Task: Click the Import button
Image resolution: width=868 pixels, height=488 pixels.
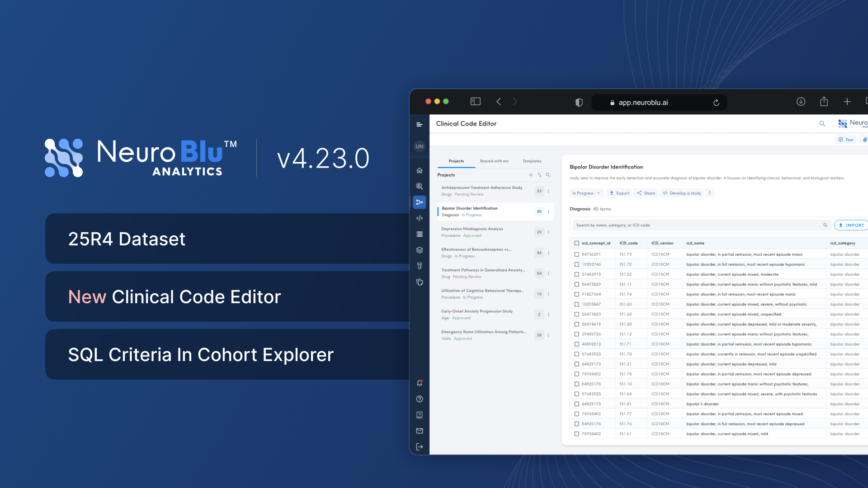Action: point(851,225)
